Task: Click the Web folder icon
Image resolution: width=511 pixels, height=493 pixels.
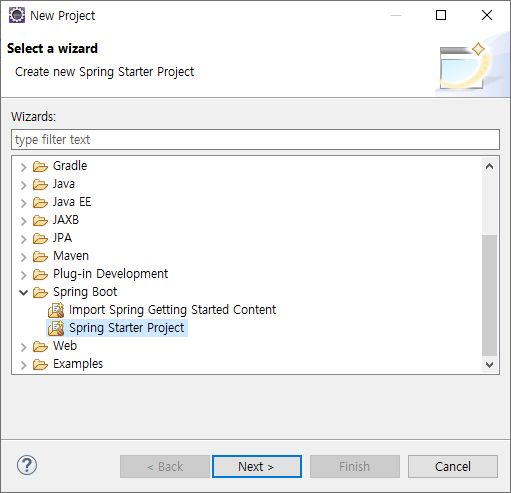Action: 40,346
